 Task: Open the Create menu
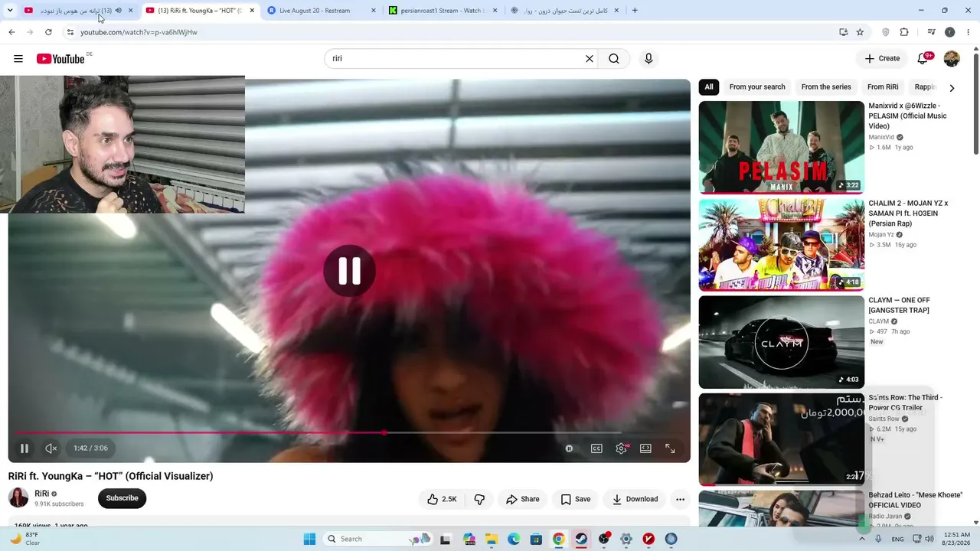pyautogui.click(x=882, y=59)
